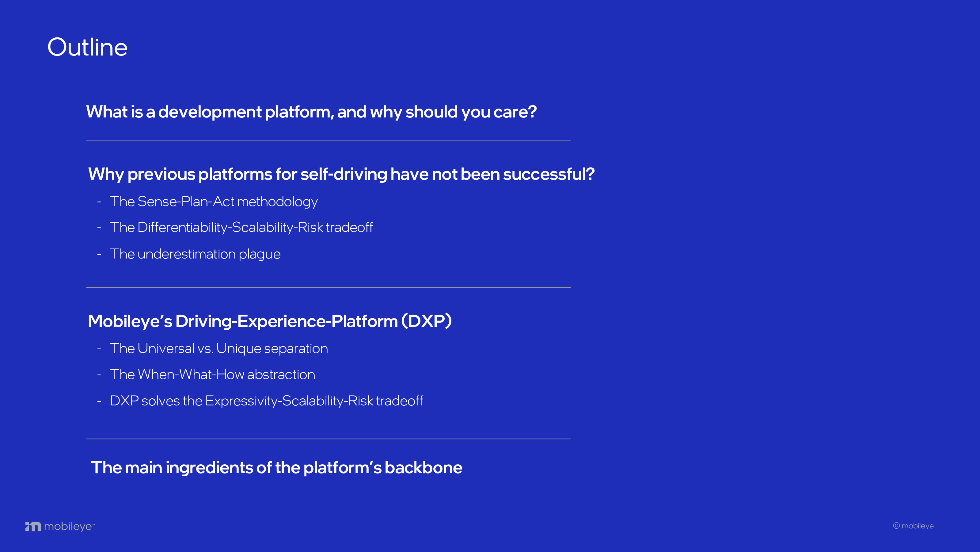Click the divider line under the first heading
This screenshot has height=552, width=980.
click(x=328, y=141)
